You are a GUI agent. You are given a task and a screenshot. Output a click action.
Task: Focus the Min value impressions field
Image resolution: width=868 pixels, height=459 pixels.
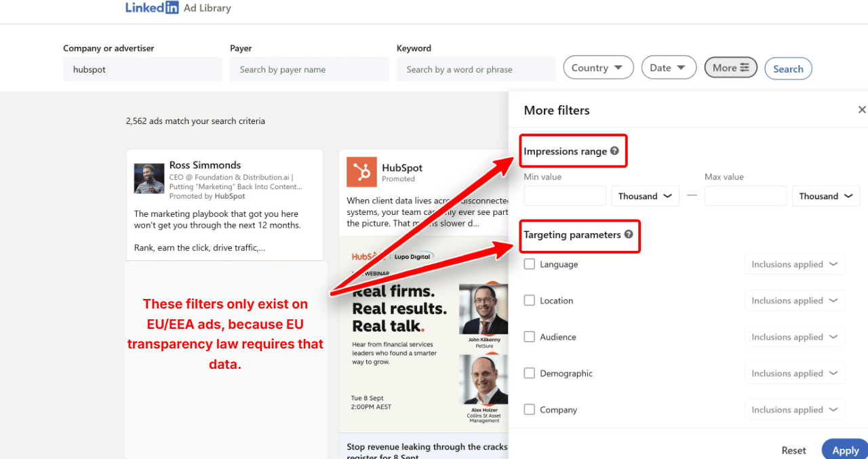(565, 196)
